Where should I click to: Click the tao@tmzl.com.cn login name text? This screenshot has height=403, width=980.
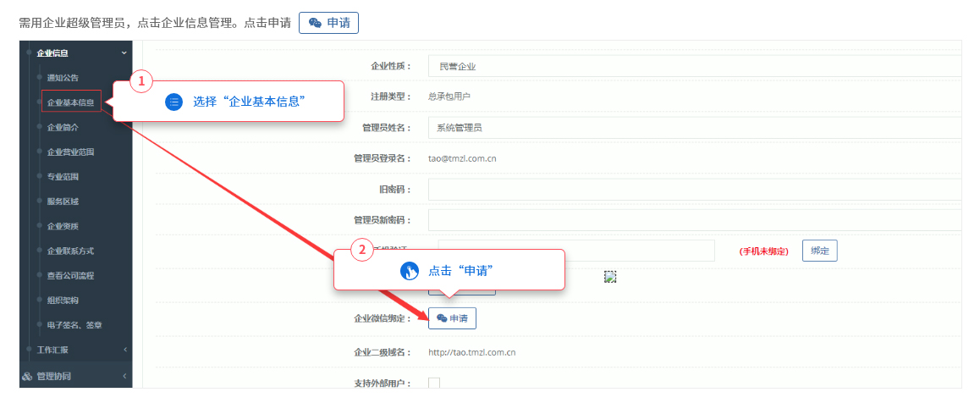(x=463, y=158)
